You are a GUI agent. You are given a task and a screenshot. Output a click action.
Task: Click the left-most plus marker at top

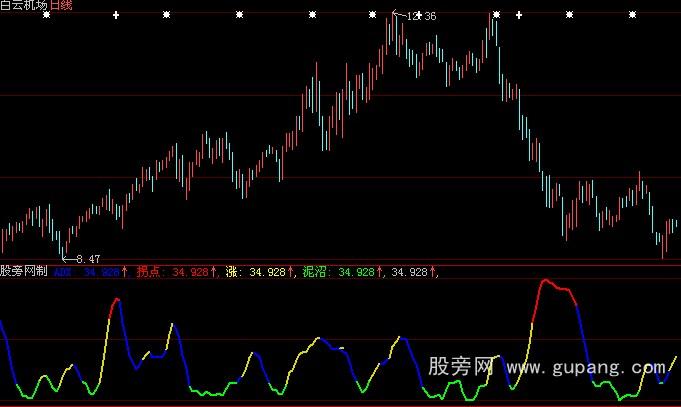(116, 16)
